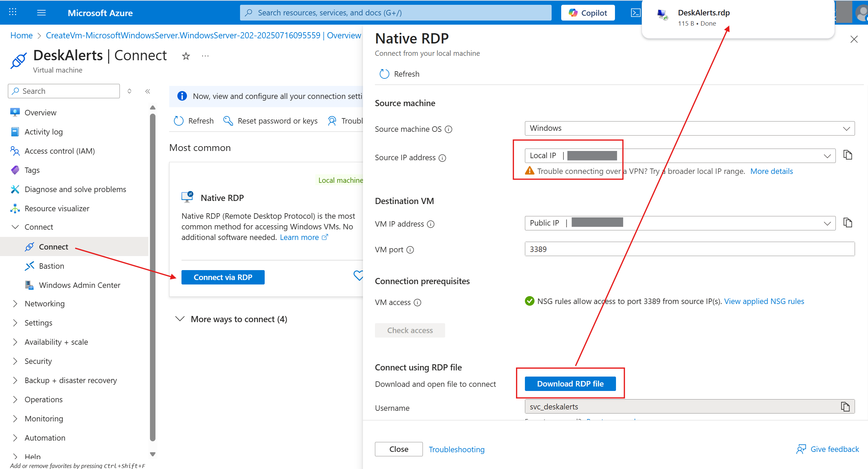
Task: Open the Azure portal hamburger menu
Action: 41,13
